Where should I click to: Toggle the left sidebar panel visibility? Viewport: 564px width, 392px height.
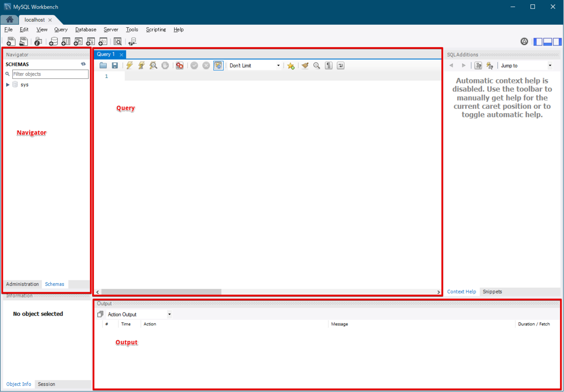538,42
